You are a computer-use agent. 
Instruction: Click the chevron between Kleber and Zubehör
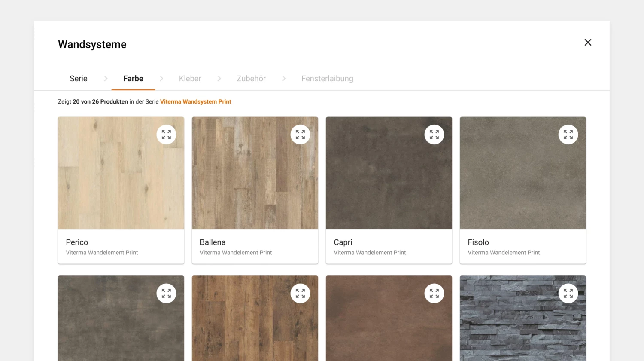(219, 79)
